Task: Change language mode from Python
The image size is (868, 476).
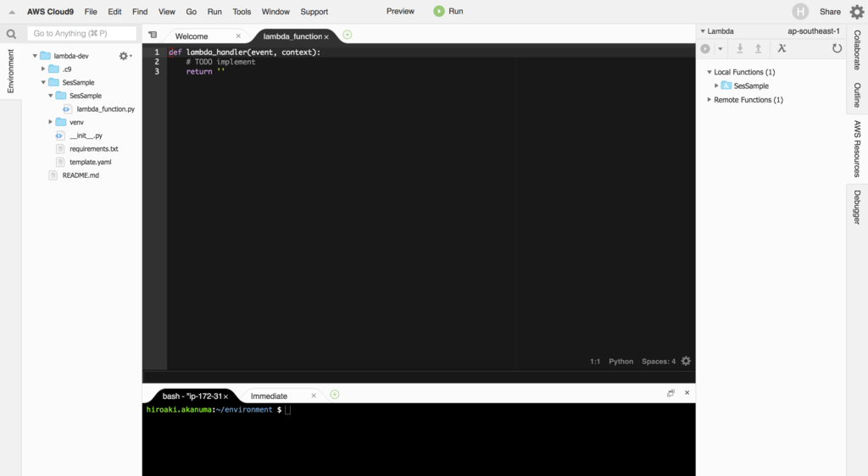Action: pos(620,361)
